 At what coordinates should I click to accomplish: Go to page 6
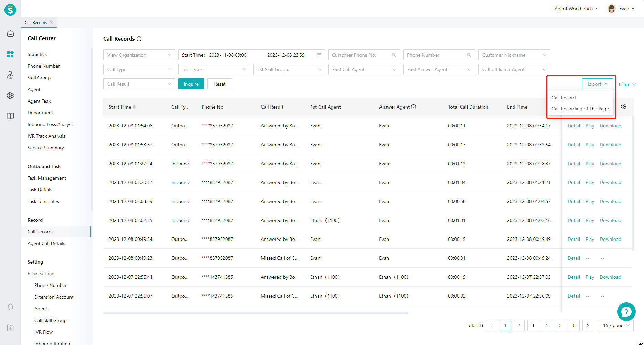point(574,325)
